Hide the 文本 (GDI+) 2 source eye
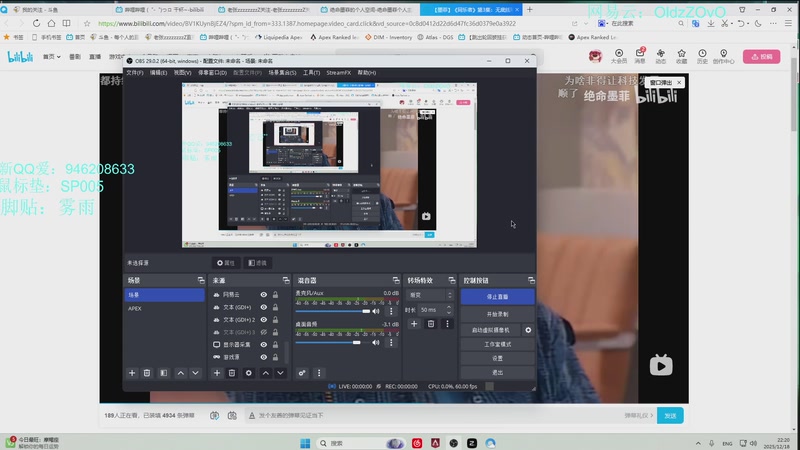The image size is (800, 450). [x=264, y=320]
